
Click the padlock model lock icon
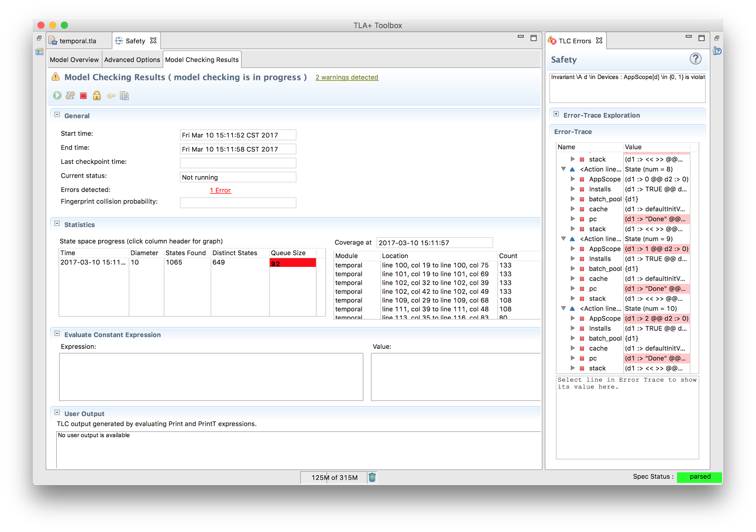(97, 95)
